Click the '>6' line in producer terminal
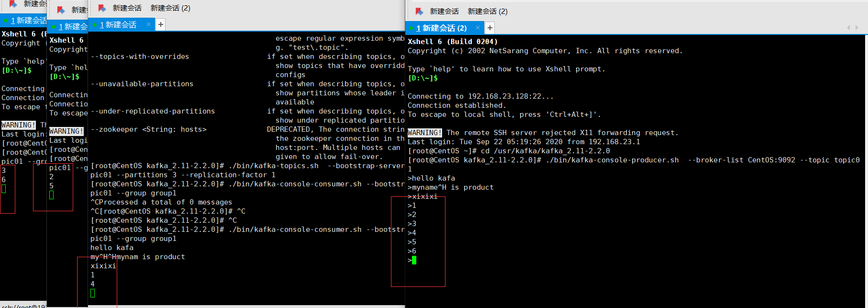This screenshot has height=308, width=868. [412, 251]
